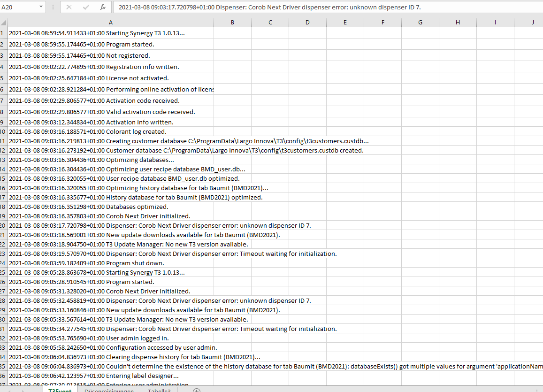Select the 'Databases optimized.' cell
This screenshot has width=543, height=392.
tap(111, 207)
